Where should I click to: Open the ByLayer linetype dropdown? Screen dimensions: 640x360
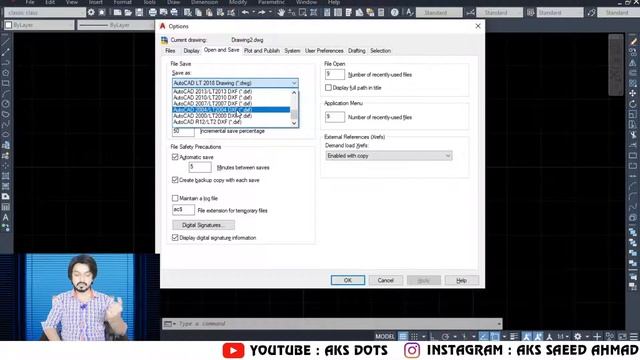tap(116, 25)
